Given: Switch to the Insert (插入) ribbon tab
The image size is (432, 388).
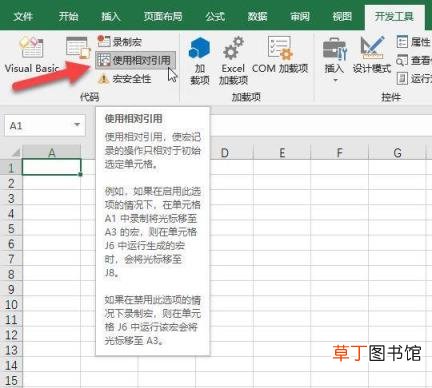Looking at the screenshot, I should pos(111,16).
